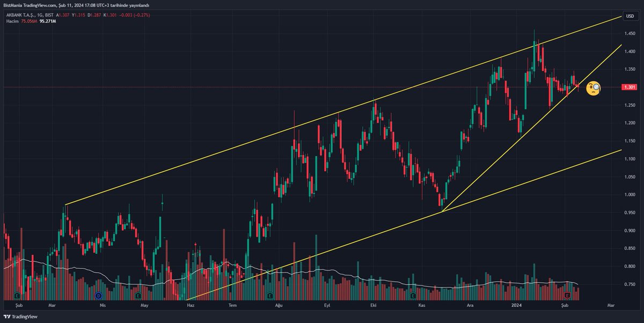Click the Tem month label on time axis

pos(232,305)
